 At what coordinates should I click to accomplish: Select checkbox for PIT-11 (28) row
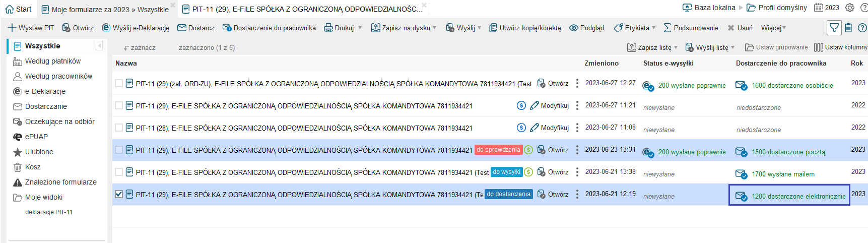tap(119, 128)
